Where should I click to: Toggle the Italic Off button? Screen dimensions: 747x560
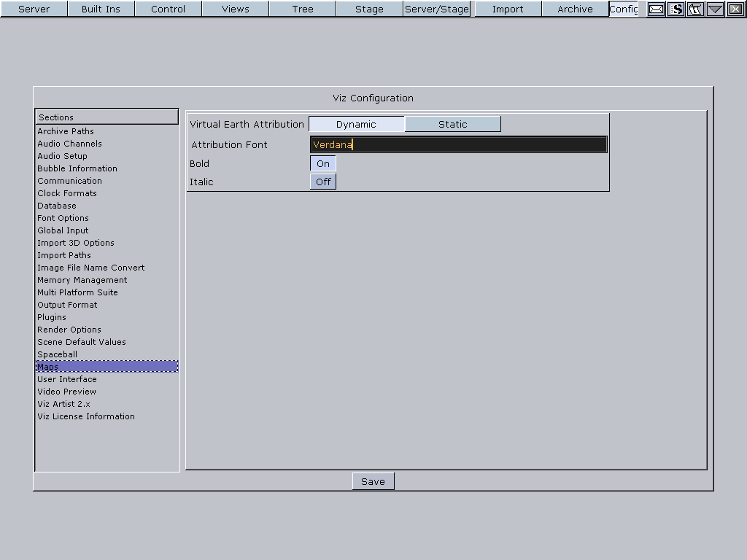(323, 182)
